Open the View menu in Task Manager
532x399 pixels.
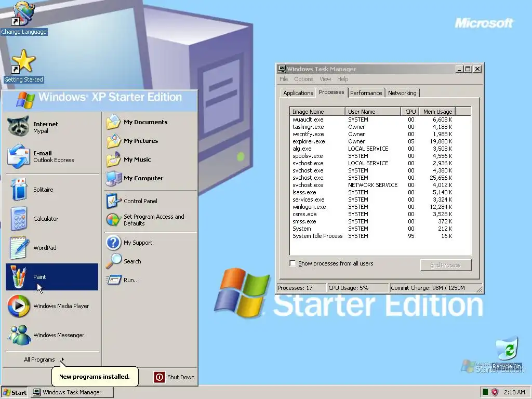point(325,79)
